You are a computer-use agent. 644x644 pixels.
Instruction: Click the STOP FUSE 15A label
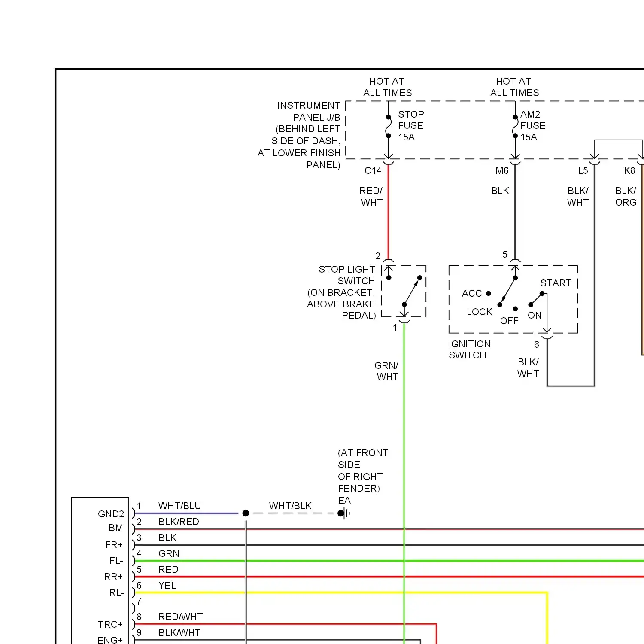[411, 126]
